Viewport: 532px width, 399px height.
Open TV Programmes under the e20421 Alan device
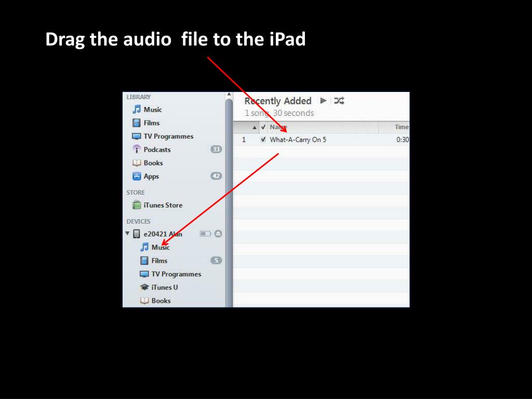point(170,274)
